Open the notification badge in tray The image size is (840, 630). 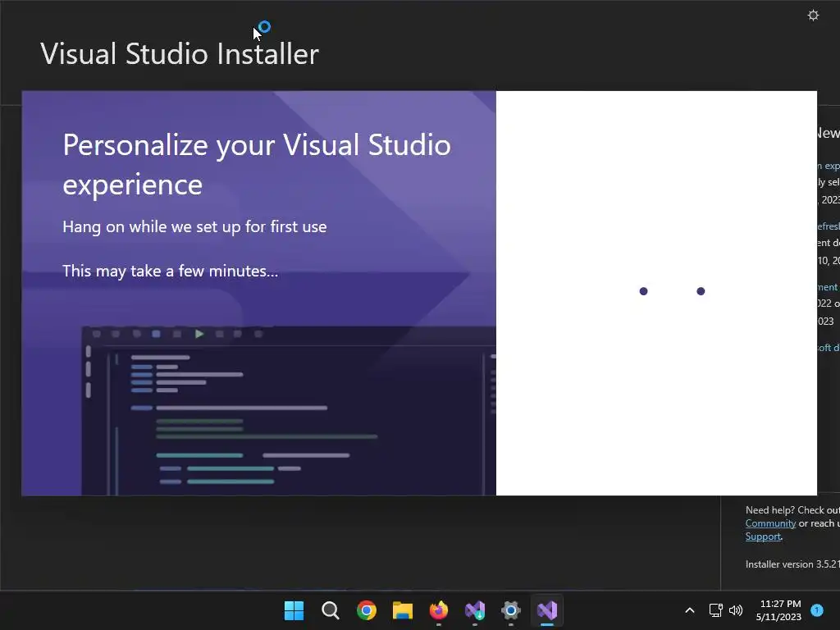817,609
